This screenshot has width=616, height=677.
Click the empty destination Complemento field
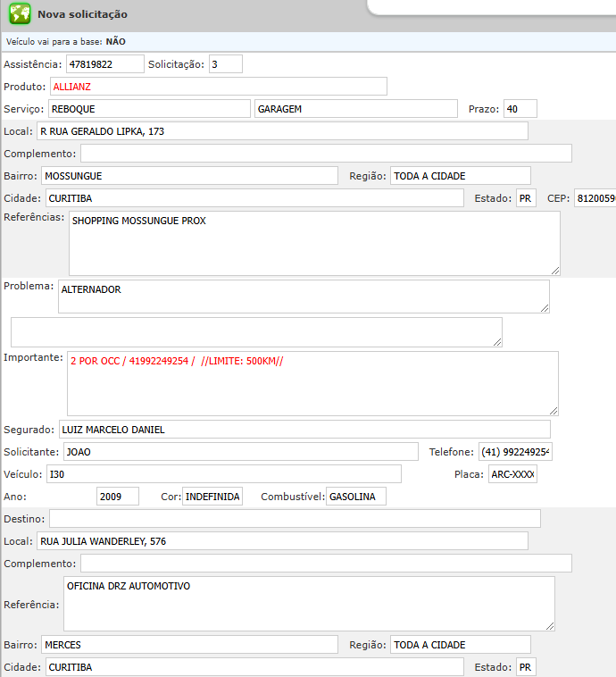[x=326, y=564]
